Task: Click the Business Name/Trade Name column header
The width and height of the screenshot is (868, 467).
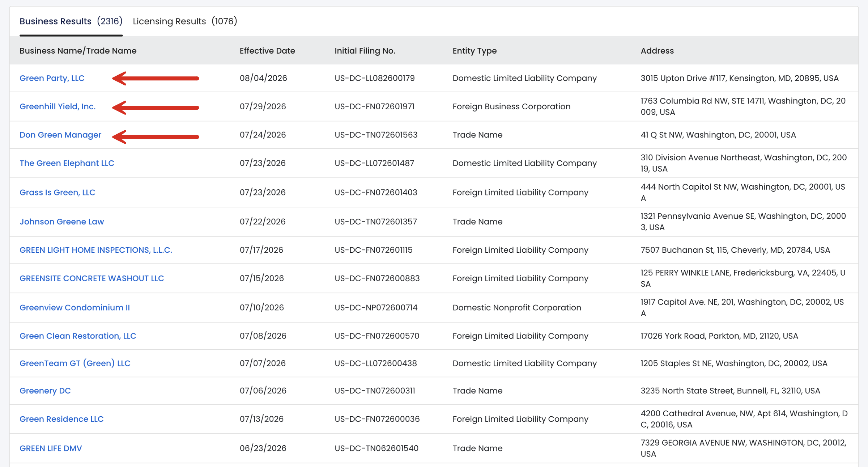Action: point(78,51)
